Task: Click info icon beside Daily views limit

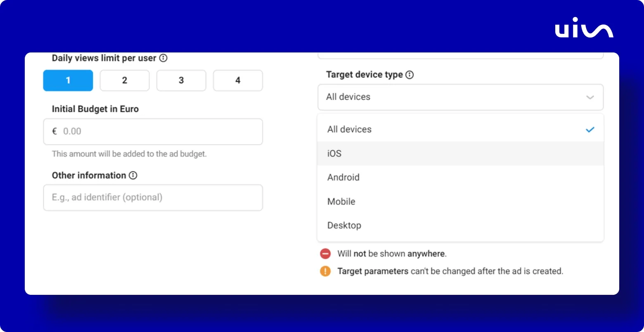Action: tap(163, 58)
